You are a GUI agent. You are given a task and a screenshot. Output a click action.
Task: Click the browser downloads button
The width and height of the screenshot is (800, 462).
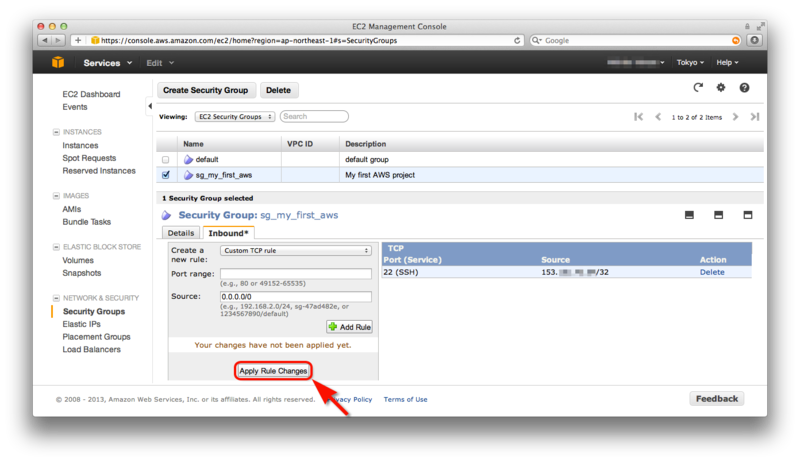(755, 40)
